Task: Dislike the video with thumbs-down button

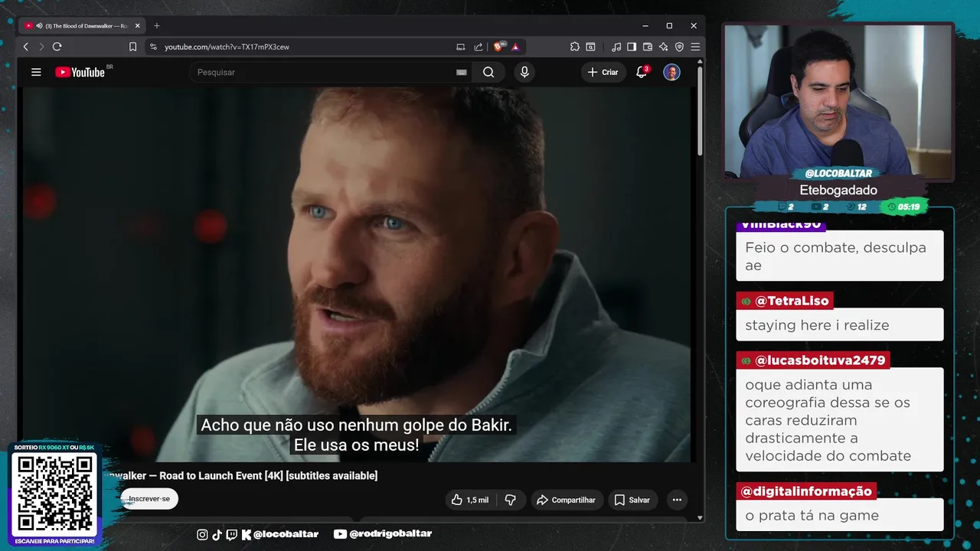Action: (511, 500)
